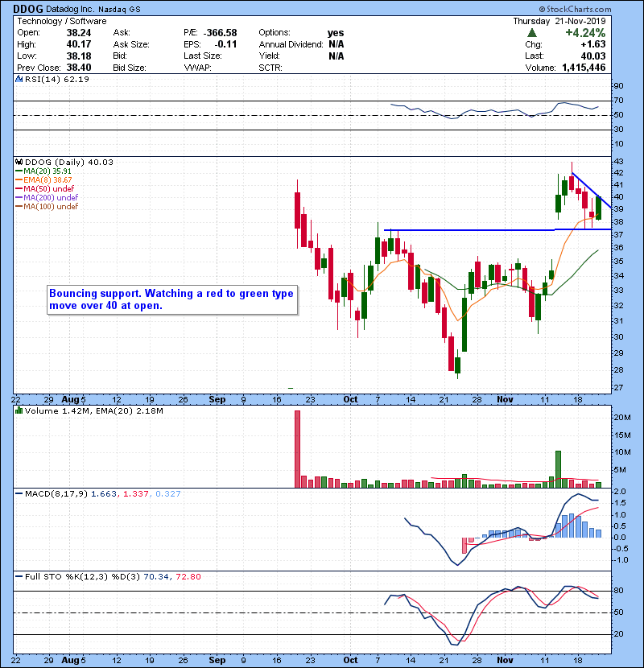
Task: Click the Prev Close value 38.40
Action: [x=79, y=68]
